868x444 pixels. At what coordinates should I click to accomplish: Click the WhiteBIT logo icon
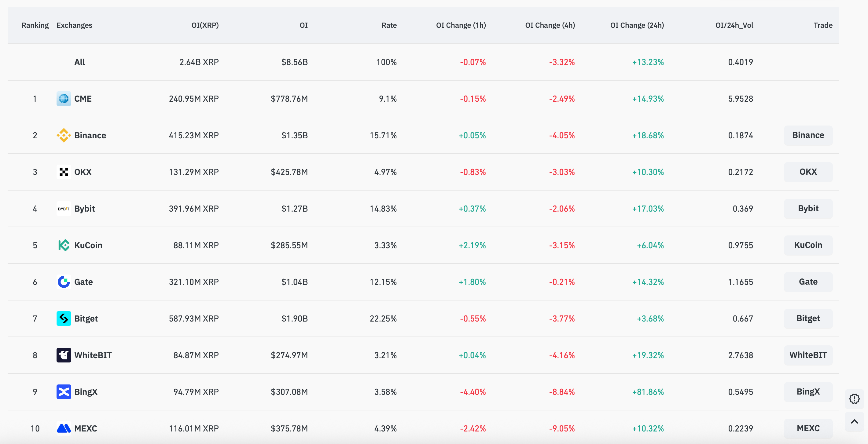point(64,355)
